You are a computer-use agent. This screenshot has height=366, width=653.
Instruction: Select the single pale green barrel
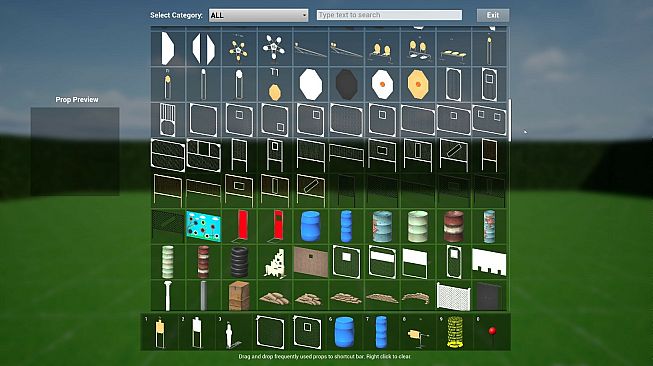coord(418,227)
